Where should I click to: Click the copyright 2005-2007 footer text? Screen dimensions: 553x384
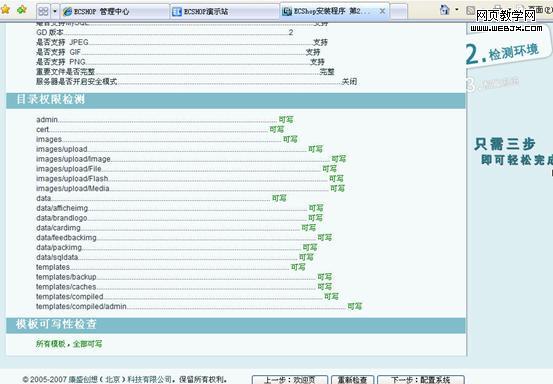124,380
